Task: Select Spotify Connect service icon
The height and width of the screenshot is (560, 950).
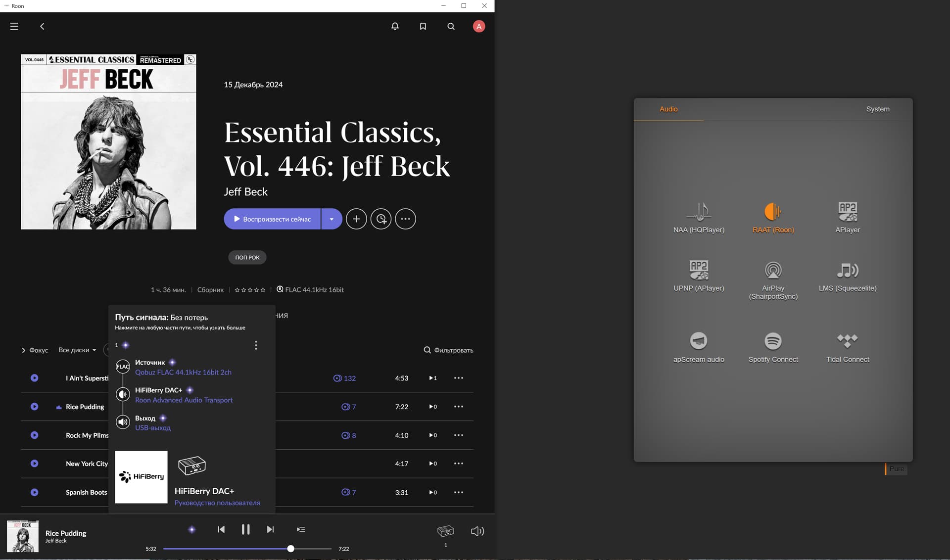Action: click(773, 341)
